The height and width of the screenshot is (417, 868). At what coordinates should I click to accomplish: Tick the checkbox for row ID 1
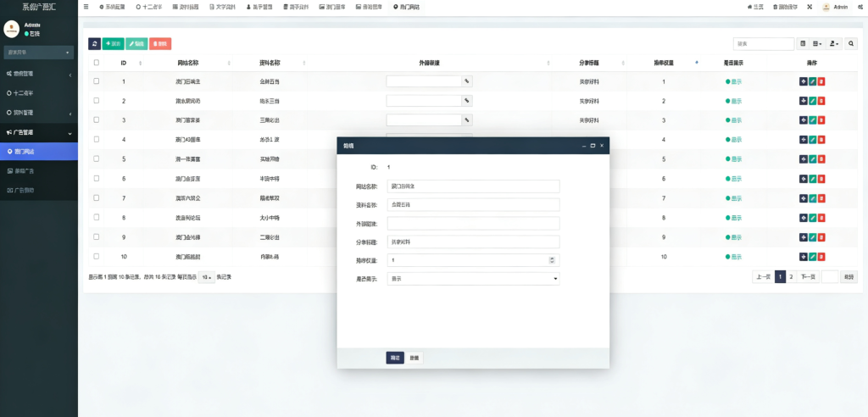coord(97,81)
